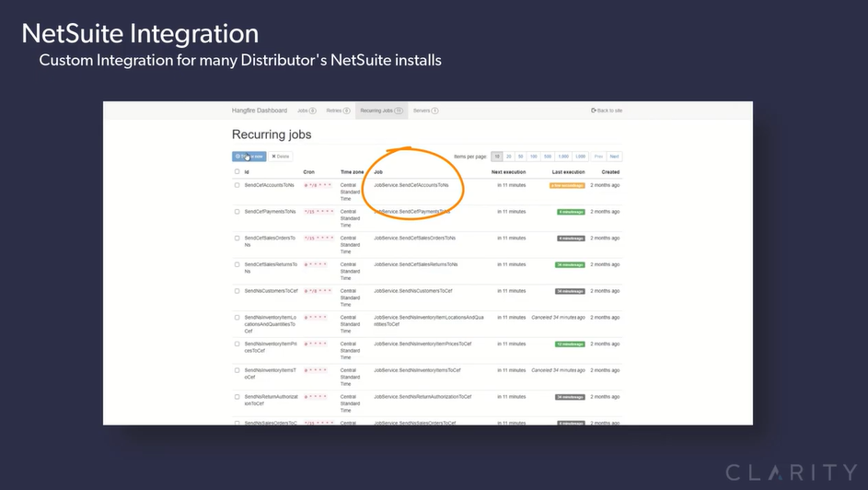Image resolution: width=868 pixels, height=490 pixels.
Task: Go to the Prev page
Action: tap(598, 157)
